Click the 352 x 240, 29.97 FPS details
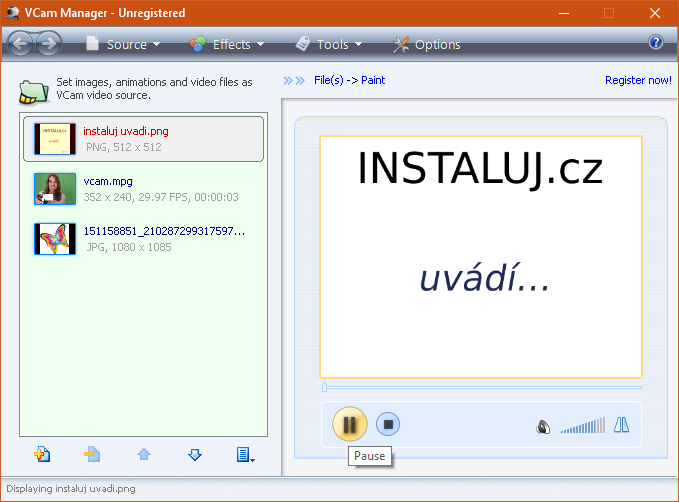This screenshot has width=679, height=502. 161,197
